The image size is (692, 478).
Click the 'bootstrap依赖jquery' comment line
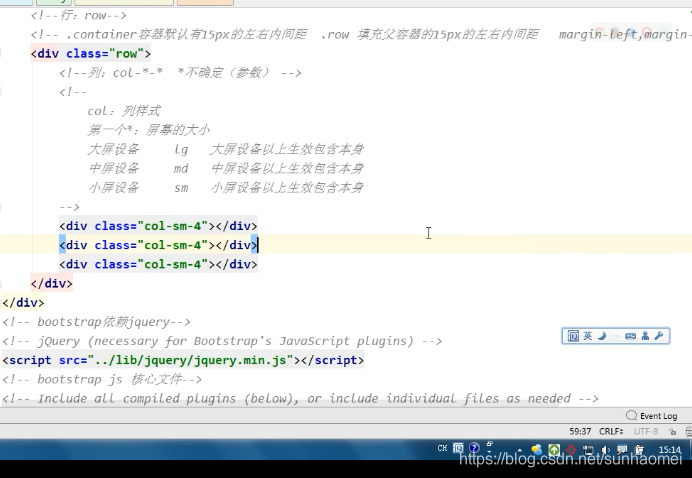96,322
